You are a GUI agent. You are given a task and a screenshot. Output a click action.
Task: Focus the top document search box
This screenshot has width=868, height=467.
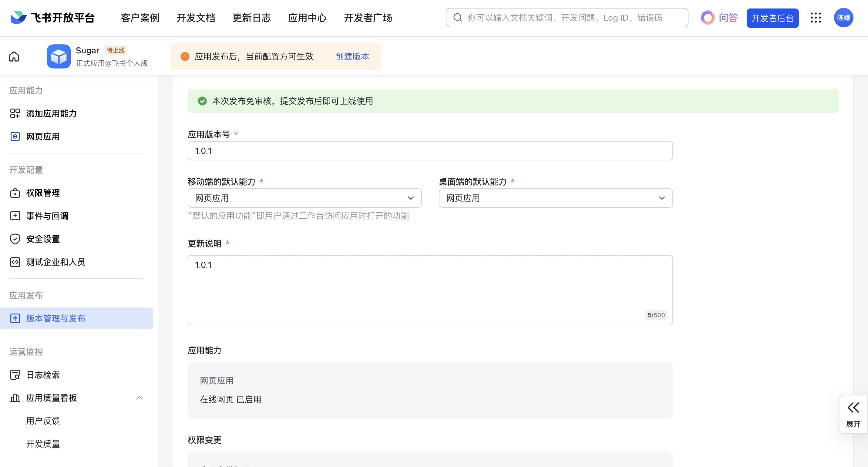point(567,18)
